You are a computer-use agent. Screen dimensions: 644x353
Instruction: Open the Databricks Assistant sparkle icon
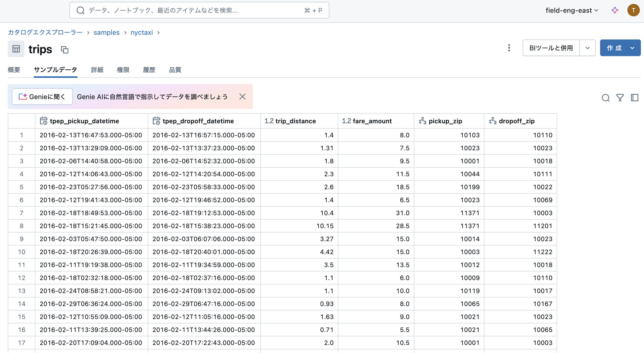tap(614, 10)
